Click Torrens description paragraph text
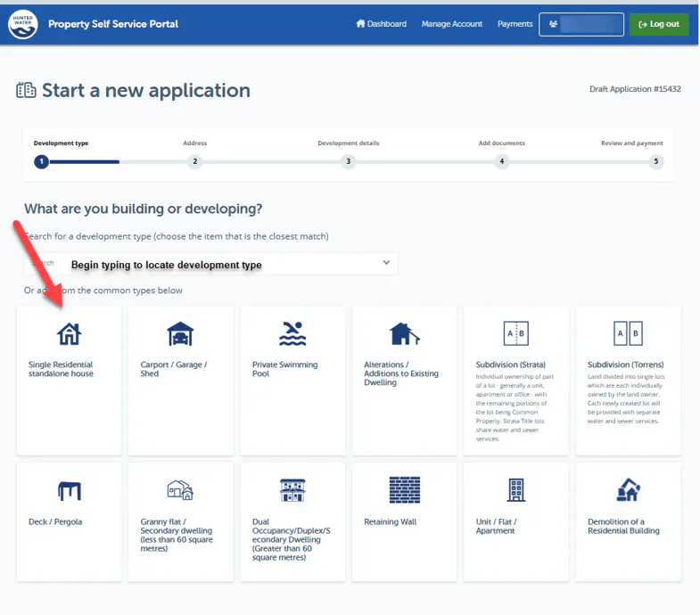The width and height of the screenshot is (700, 615). [x=626, y=398]
